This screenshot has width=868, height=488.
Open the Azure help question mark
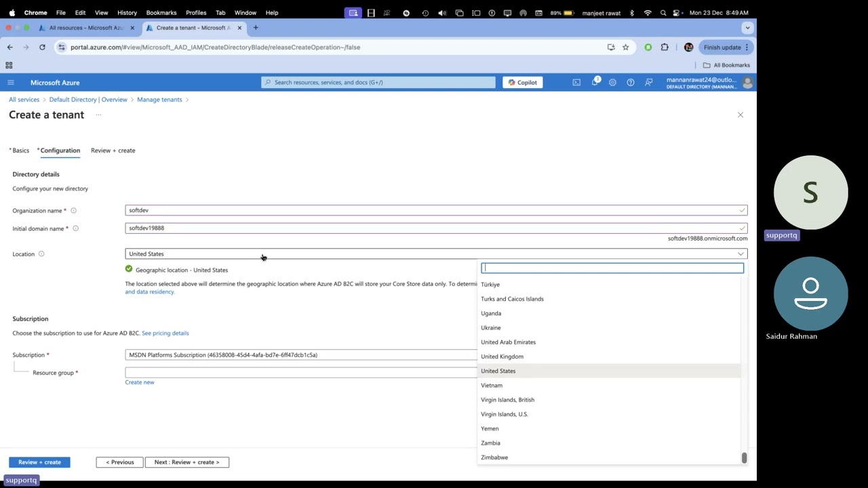coord(631,83)
